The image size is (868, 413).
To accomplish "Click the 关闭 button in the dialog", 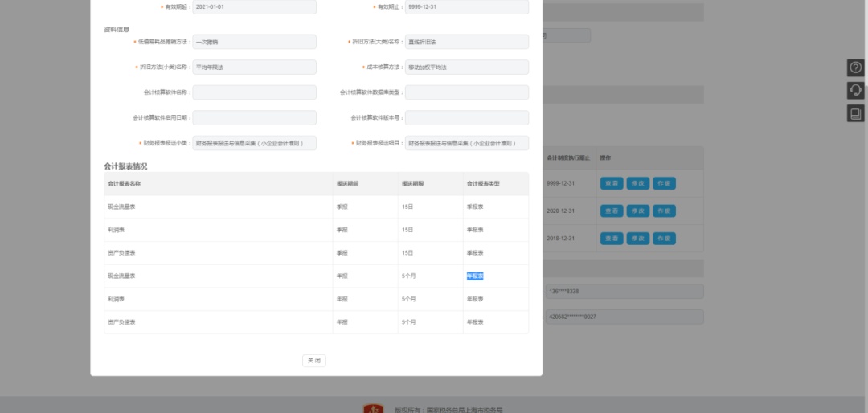I will (314, 361).
